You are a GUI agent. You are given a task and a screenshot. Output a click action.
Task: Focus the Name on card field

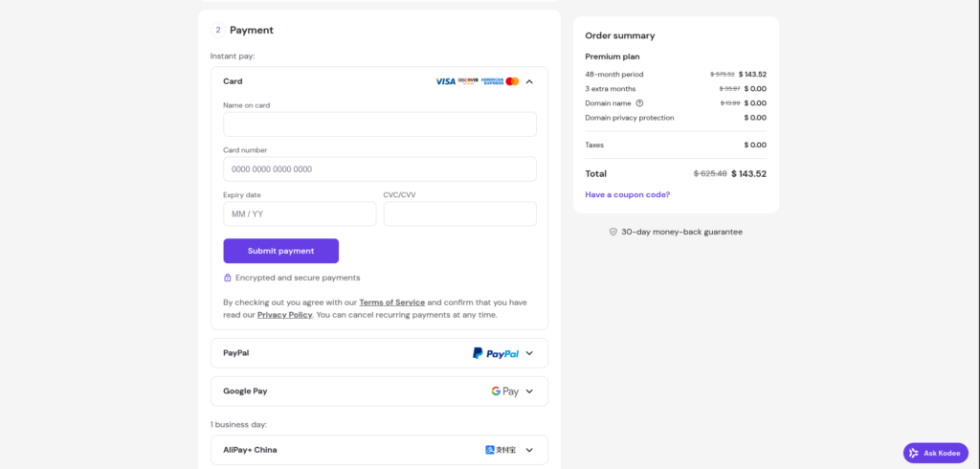click(x=379, y=124)
